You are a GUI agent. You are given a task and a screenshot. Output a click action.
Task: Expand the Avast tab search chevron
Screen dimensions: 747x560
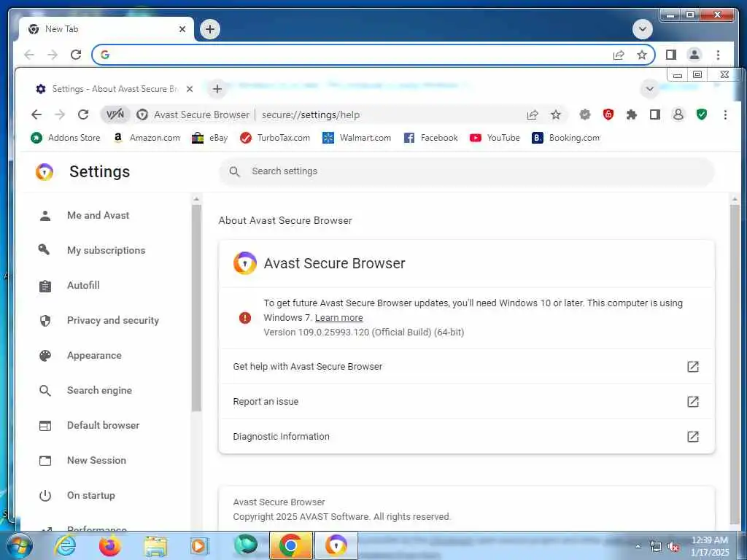point(650,88)
